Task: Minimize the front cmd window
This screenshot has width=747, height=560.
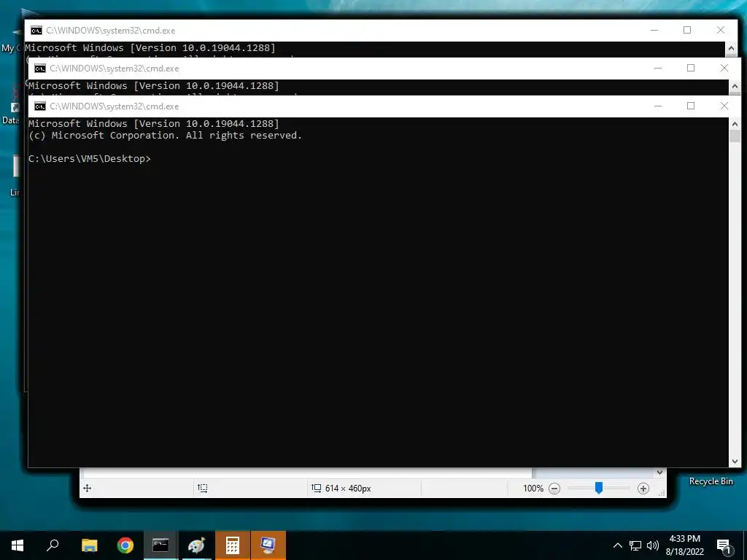Action: (x=658, y=106)
